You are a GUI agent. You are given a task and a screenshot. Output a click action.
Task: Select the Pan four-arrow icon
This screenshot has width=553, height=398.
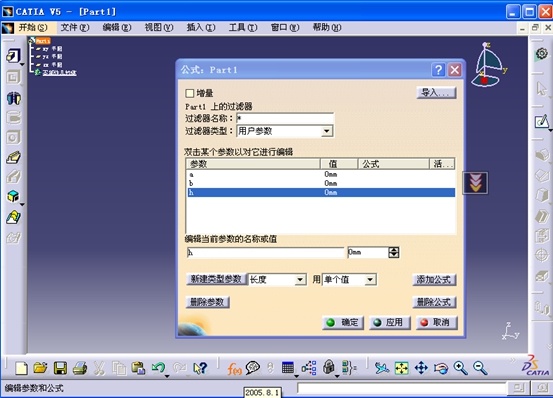pos(421,368)
